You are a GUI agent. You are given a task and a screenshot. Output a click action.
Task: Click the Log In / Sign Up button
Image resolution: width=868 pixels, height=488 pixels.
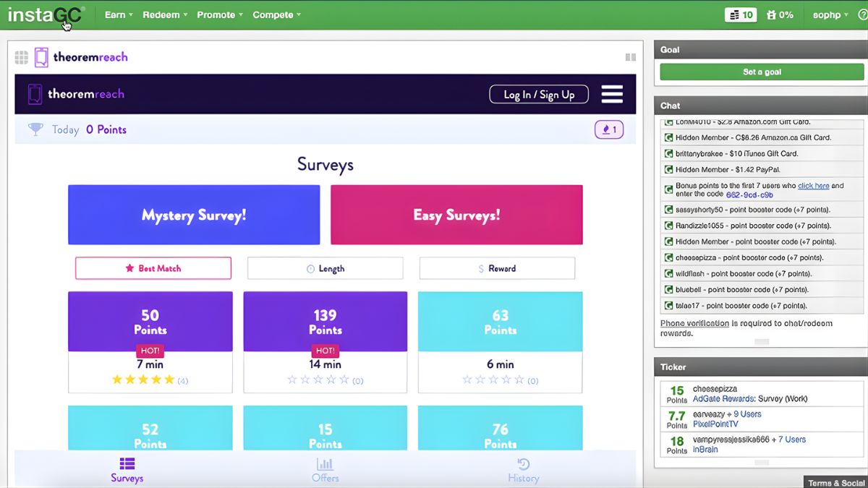(539, 95)
